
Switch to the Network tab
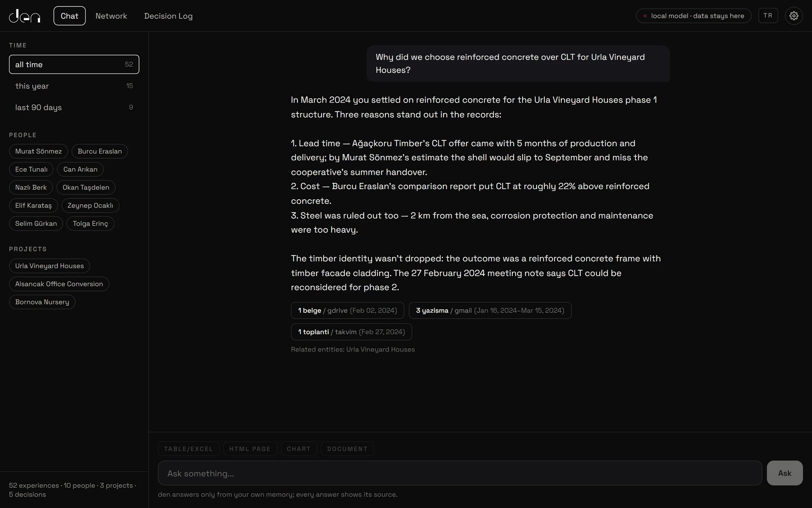(x=111, y=16)
